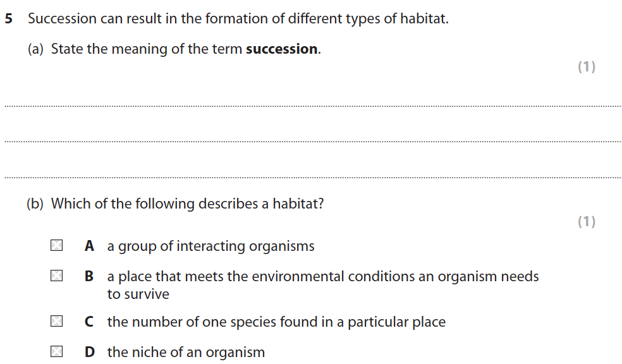This screenshot has width=622, height=364.
Task: Click the question number 5
Action: pos(9,19)
